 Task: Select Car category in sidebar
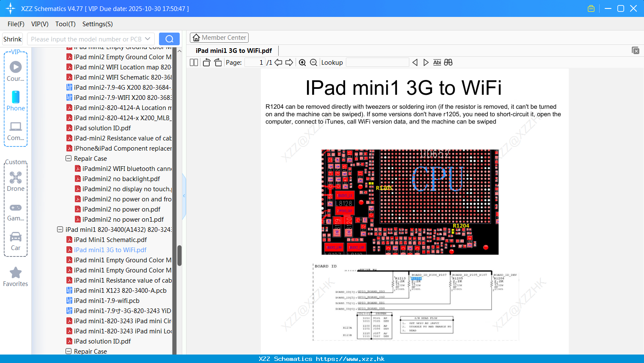coord(16,241)
